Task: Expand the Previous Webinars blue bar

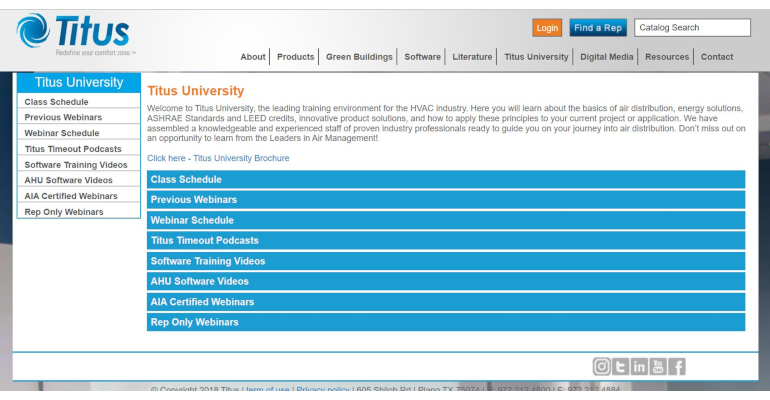Action: point(446,200)
